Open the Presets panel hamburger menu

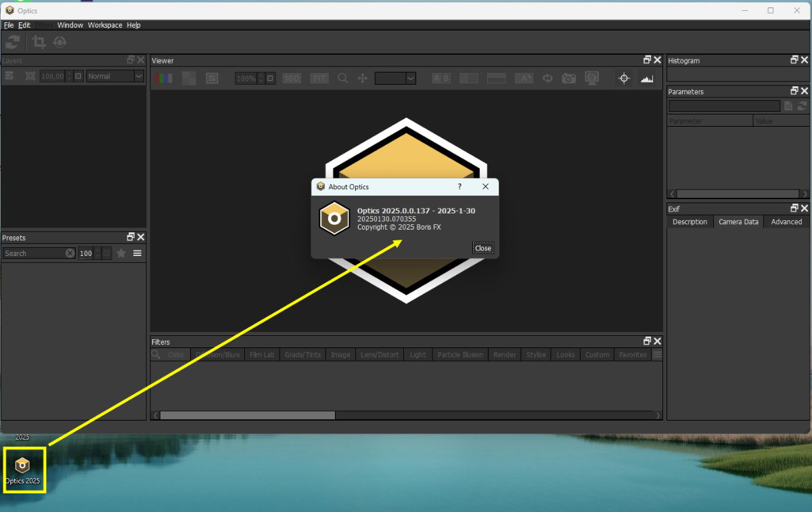(x=137, y=253)
